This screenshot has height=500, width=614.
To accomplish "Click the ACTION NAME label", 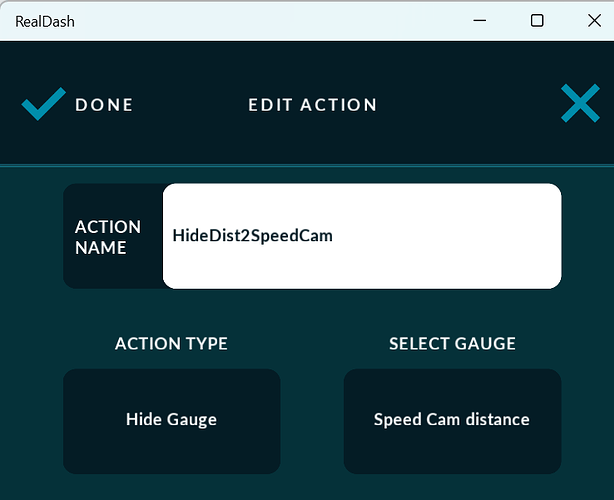I will pos(108,237).
